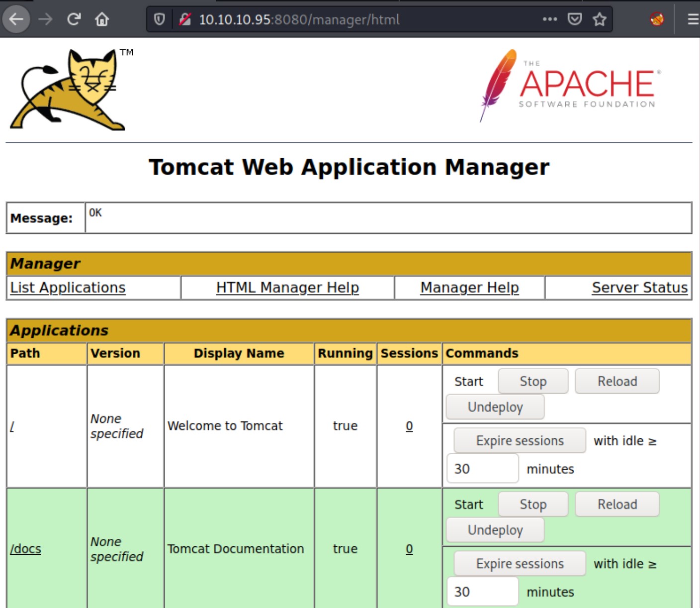Open page actions three-dot menu
The height and width of the screenshot is (608, 700).
[x=549, y=19]
